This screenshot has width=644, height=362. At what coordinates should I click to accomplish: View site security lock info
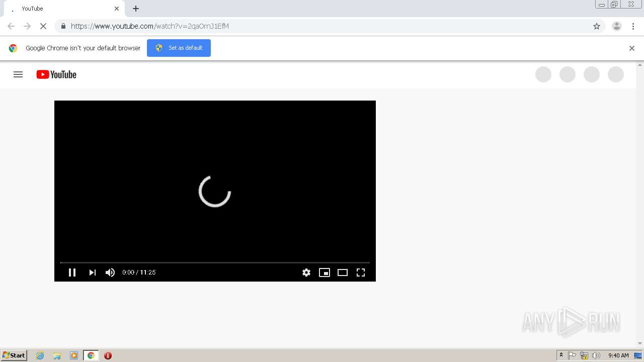tap(63, 26)
